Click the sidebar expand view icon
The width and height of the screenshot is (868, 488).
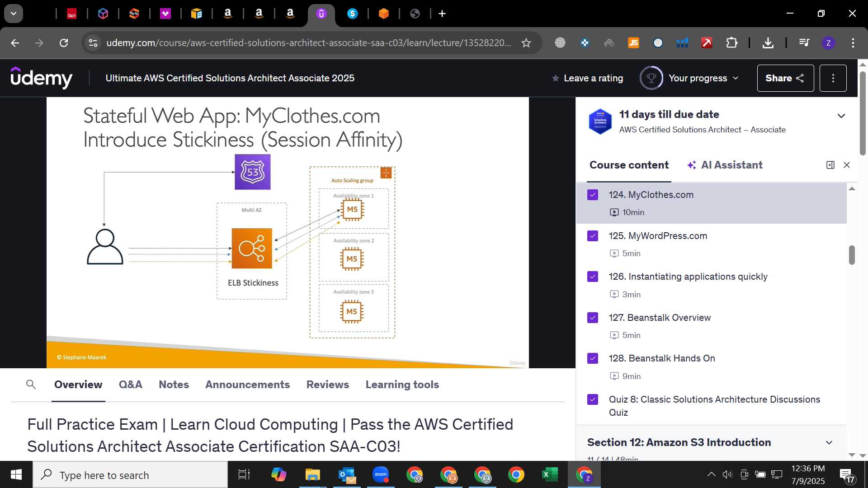coord(830,165)
